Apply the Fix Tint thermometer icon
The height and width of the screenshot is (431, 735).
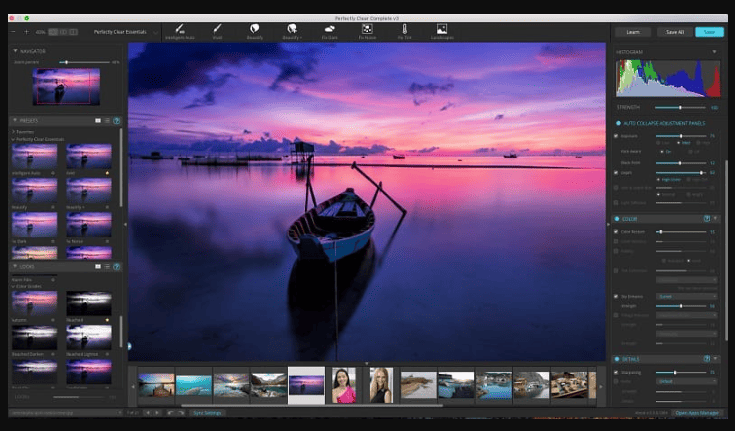[x=405, y=29]
